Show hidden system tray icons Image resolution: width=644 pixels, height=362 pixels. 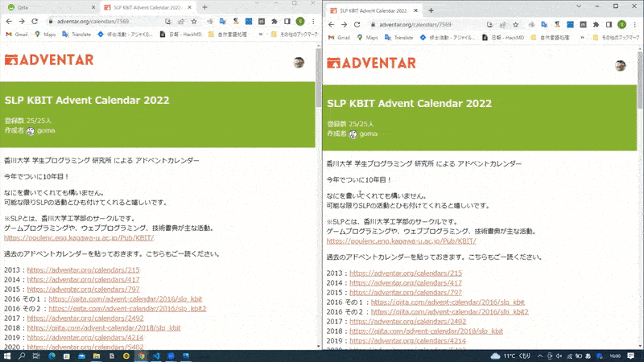[540, 356]
